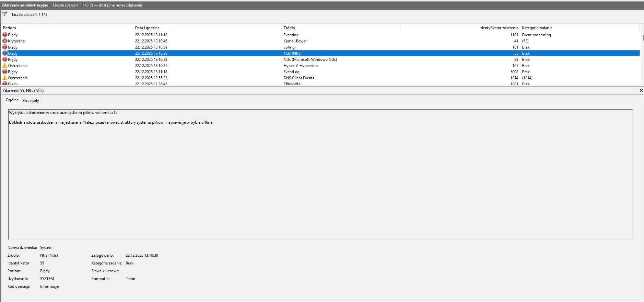
Task: Click the date 22.12.2025 12:55:23 cell
Action: pyautogui.click(x=151, y=78)
